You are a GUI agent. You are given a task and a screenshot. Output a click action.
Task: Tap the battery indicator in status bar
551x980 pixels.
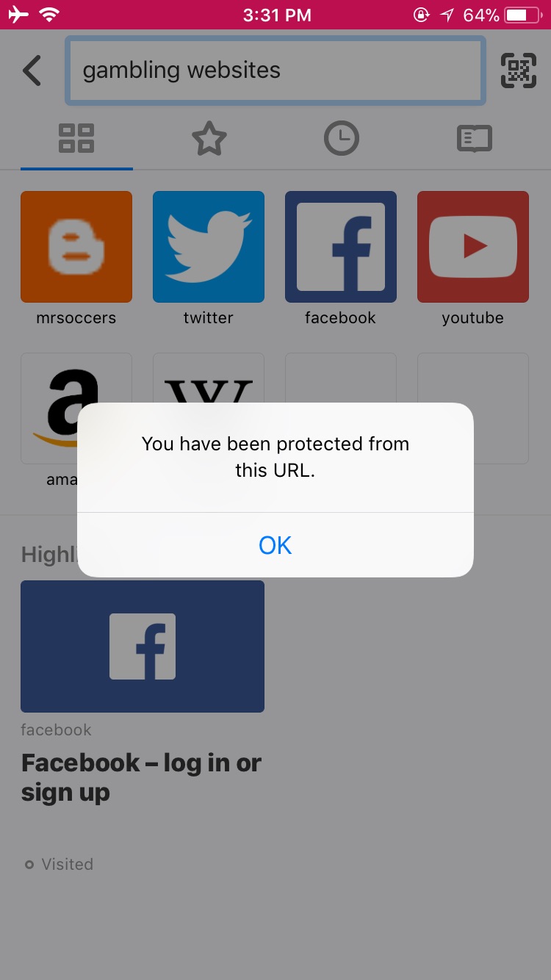522,15
